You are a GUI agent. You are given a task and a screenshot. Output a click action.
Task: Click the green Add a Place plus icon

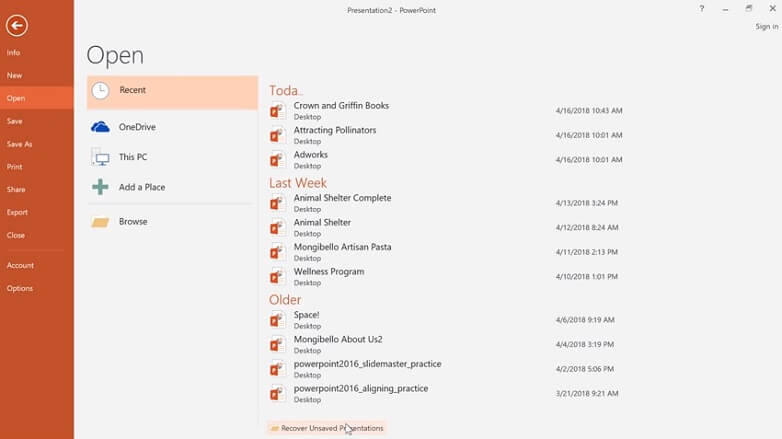100,187
